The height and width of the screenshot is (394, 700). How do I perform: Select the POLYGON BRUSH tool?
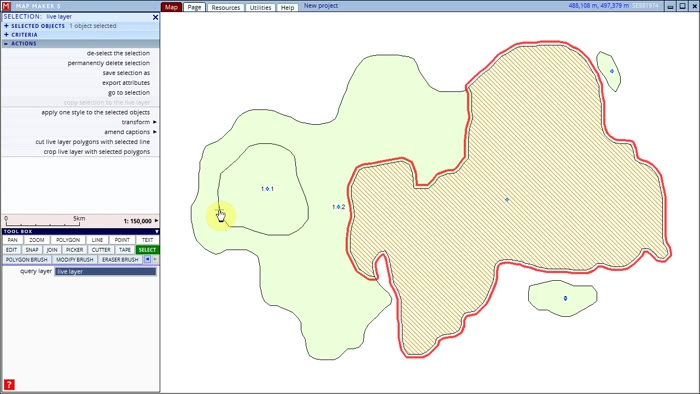pyautogui.click(x=26, y=260)
